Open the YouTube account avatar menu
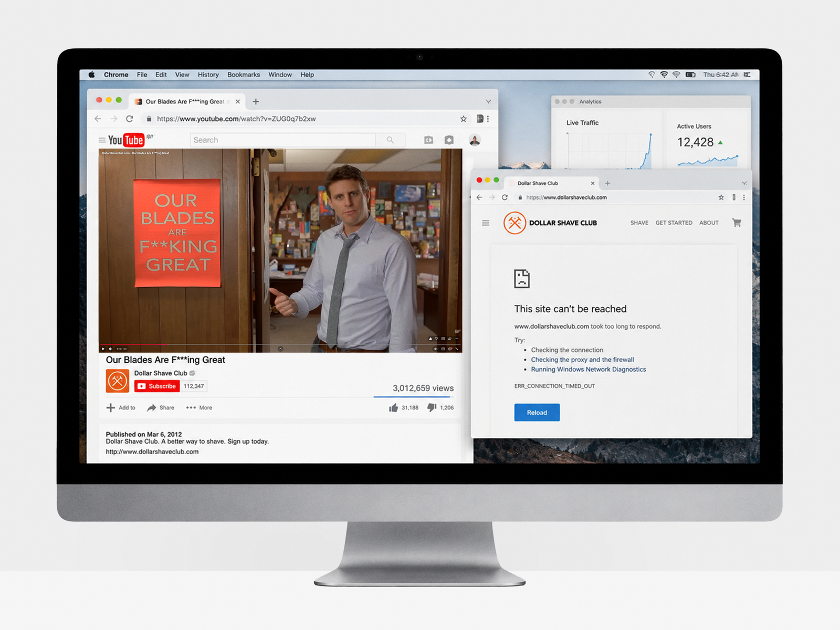This screenshot has height=630, width=840. click(475, 140)
